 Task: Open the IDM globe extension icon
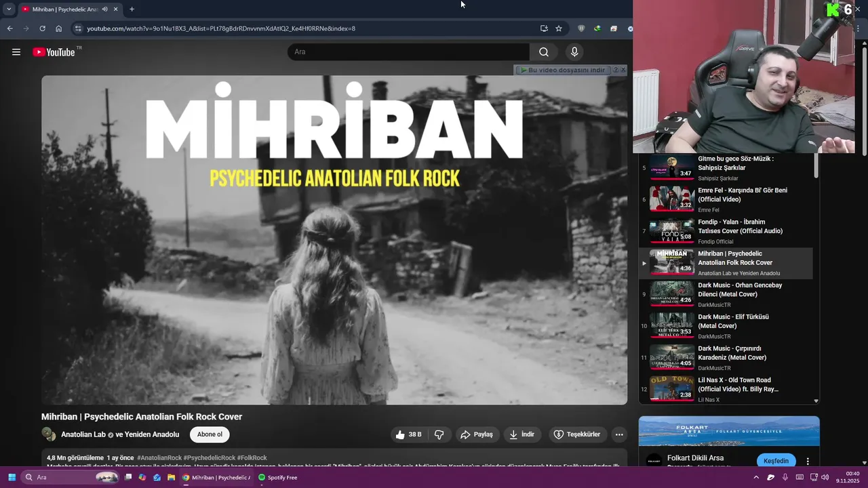click(597, 28)
